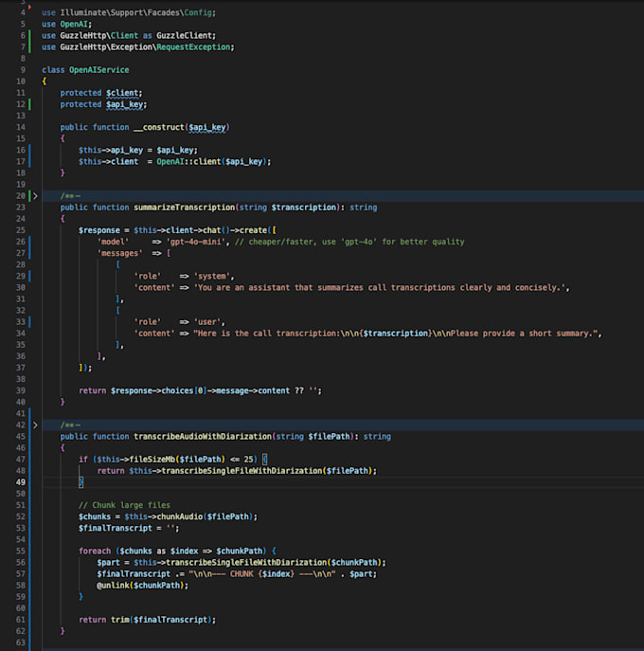Click '$this->api_key' on line 16
Viewport: 644px width, 651px height.
(x=111, y=150)
